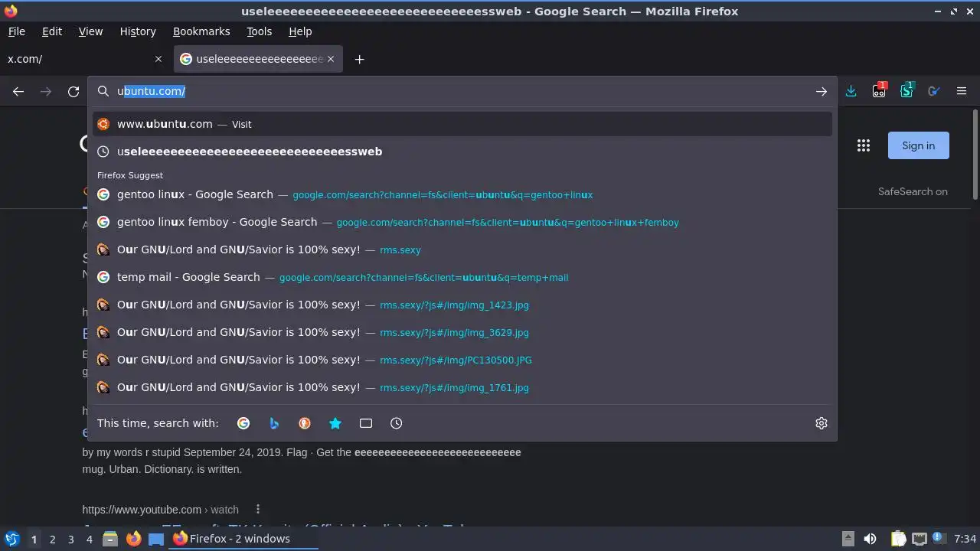Switch to workspace 1

click(34, 539)
